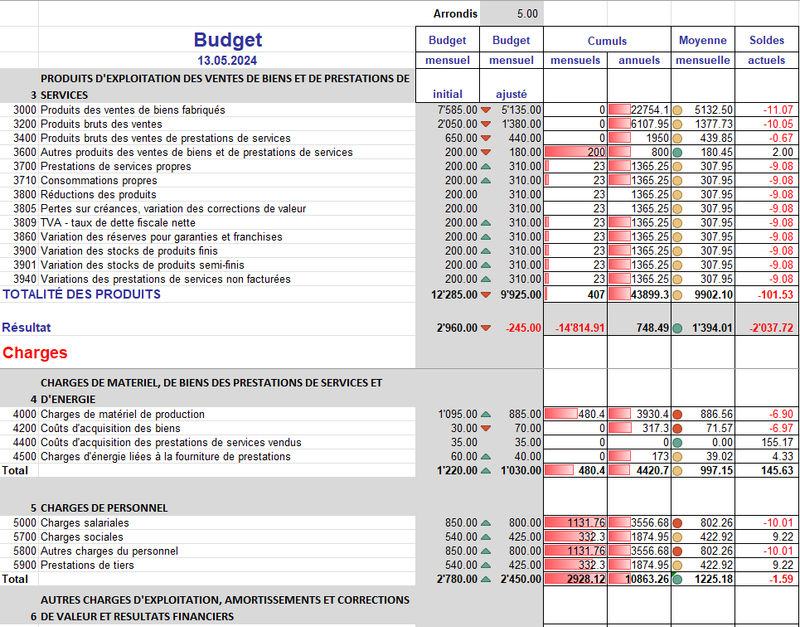Select the 2.00 solde cell in row 3600
This screenshot has height=627, width=800.
[x=767, y=153]
